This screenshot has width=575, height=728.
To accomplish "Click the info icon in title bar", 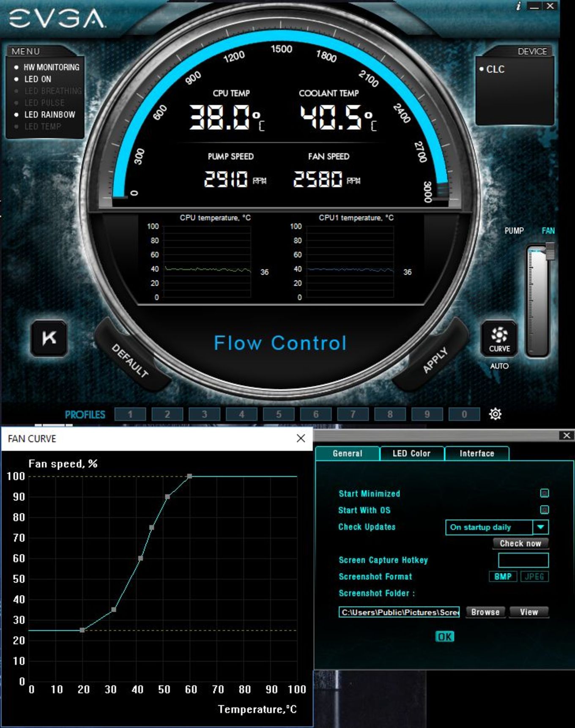I will click(x=519, y=6).
